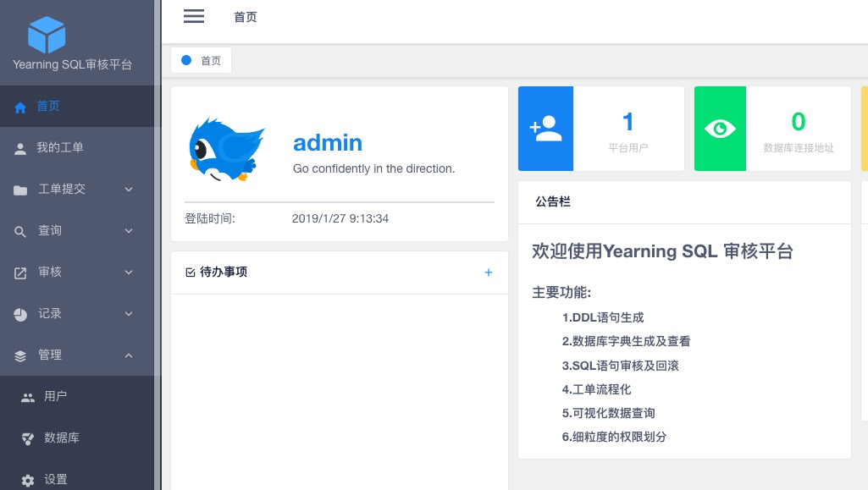Click 数据库连接地址 label text
This screenshot has width=868, height=490.
pyautogui.click(x=799, y=147)
